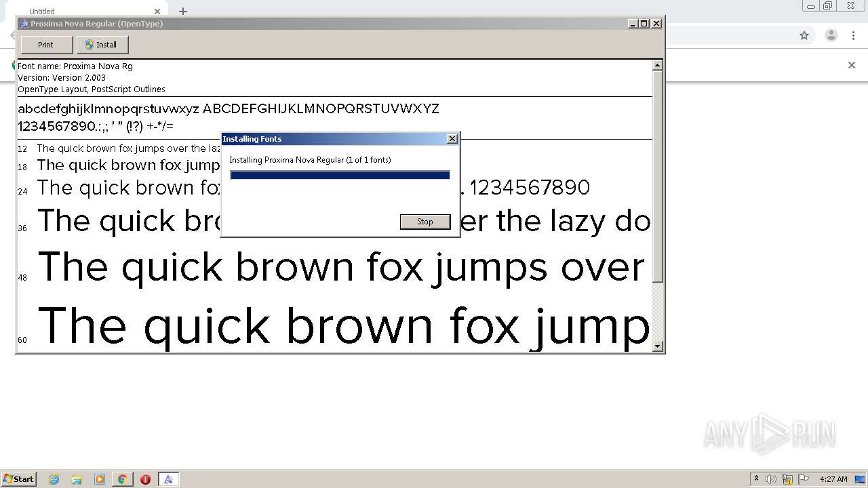Close the Installing Fonts dialog

tap(452, 139)
